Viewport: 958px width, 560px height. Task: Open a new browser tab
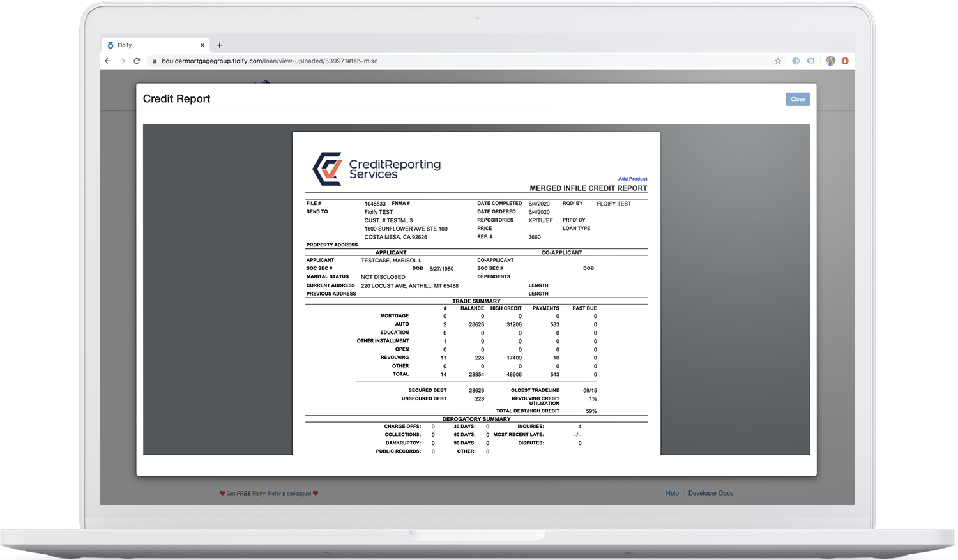click(x=220, y=45)
